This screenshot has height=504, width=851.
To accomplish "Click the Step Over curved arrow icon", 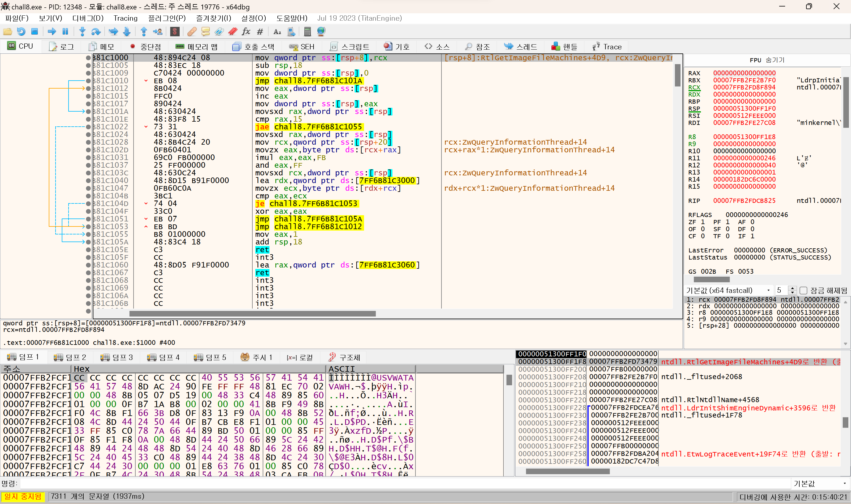I will [x=96, y=32].
